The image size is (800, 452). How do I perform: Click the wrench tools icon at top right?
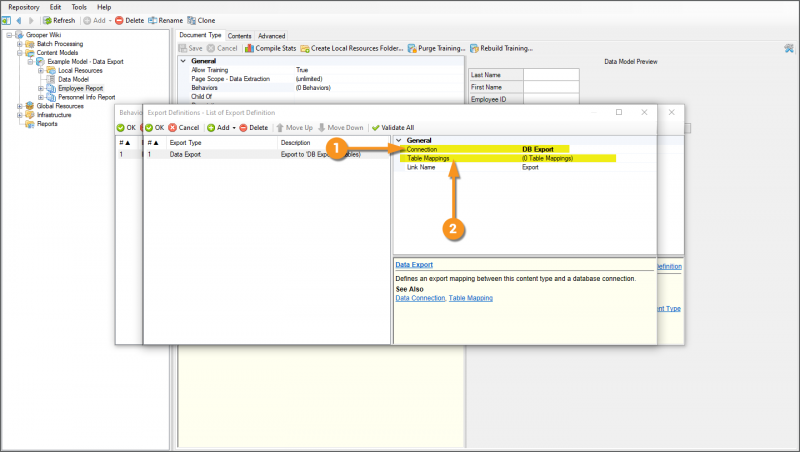[x=789, y=48]
